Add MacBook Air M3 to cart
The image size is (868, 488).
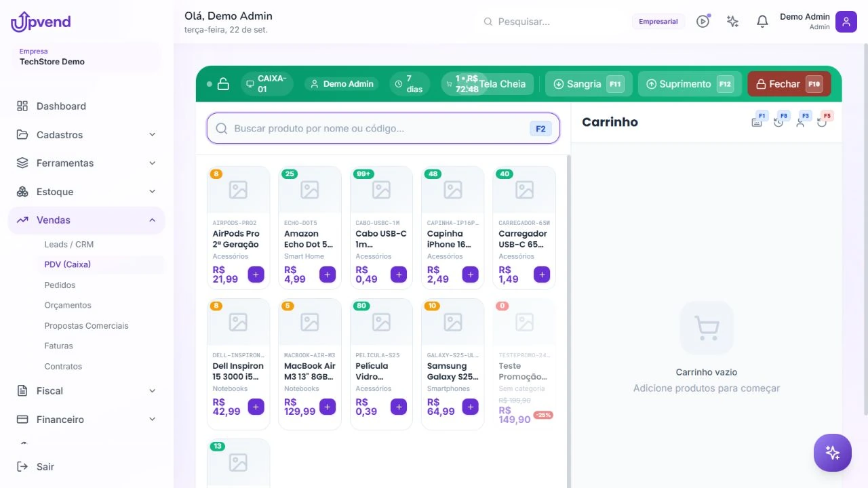(328, 407)
